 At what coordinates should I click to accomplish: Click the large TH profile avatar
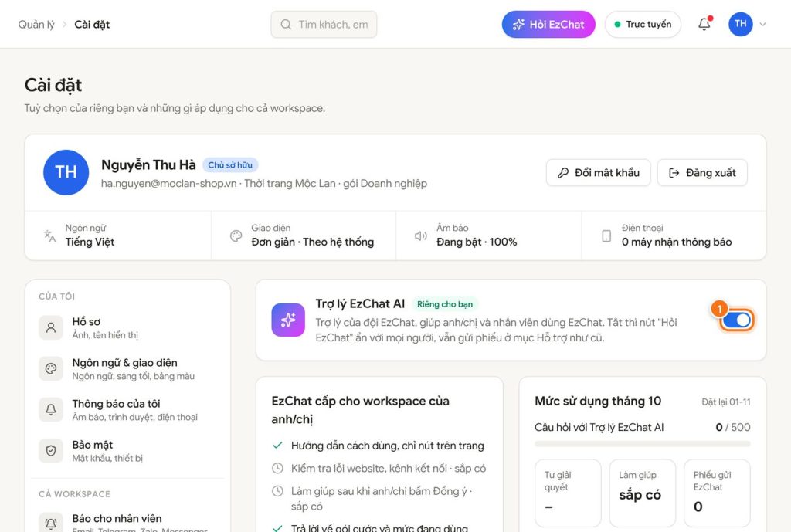point(66,172)
